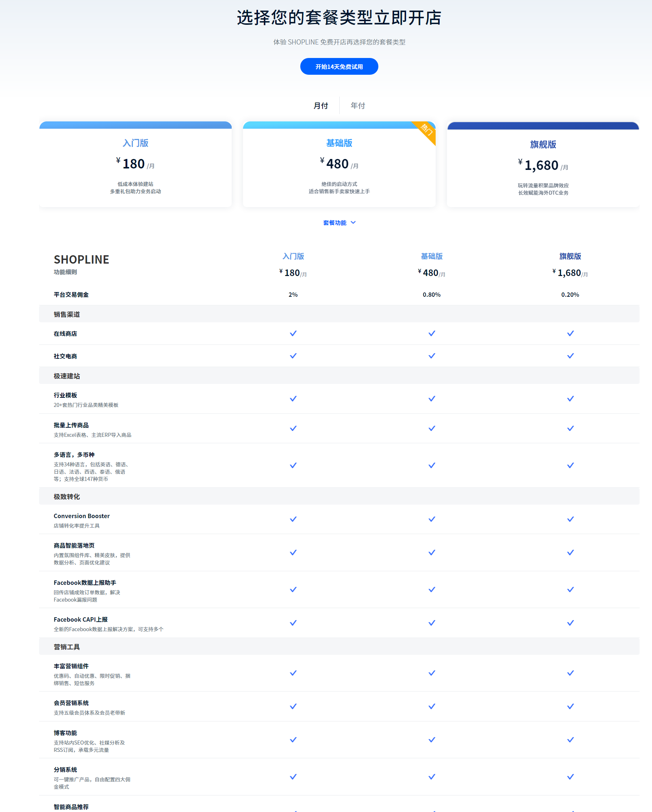This screenshot has height=812, width=652.
Task: Click 分销系统 checkmark under 基础版
Action: pos(432,777)
